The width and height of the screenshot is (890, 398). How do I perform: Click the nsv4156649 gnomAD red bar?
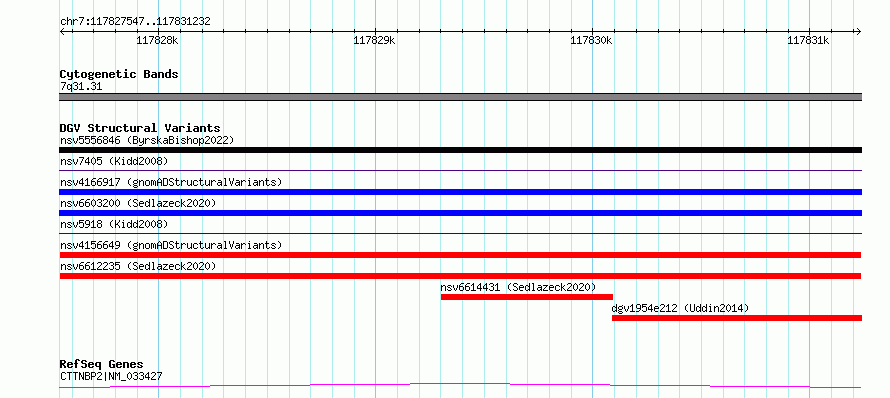coord(460,255)
